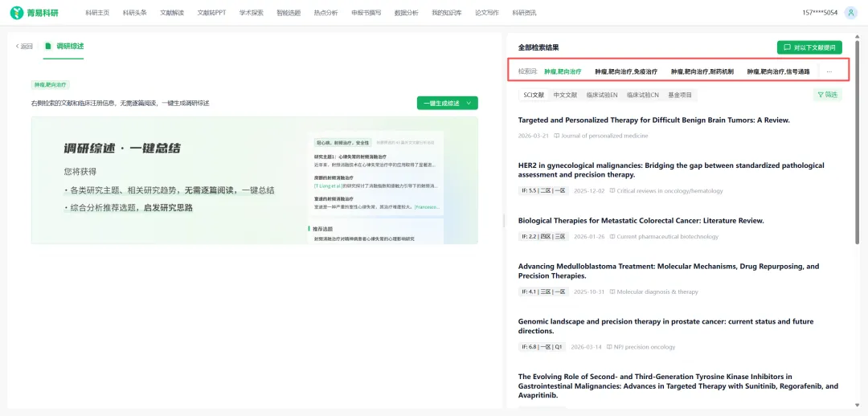Click the panel divider drag handle
Viewport: 868px width, 416px height.
504,221
